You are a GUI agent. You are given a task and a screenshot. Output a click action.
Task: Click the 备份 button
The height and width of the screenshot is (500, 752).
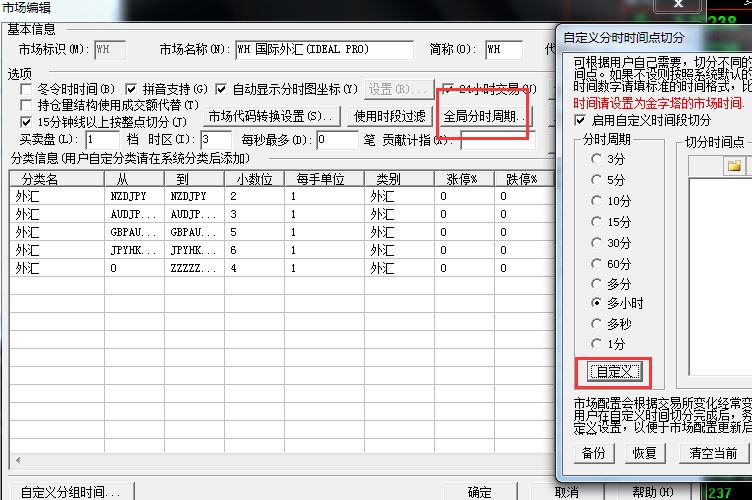[x=594, y=453]
